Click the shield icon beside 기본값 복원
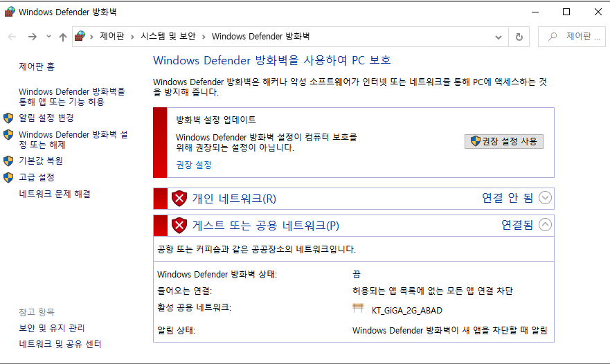 8,161
